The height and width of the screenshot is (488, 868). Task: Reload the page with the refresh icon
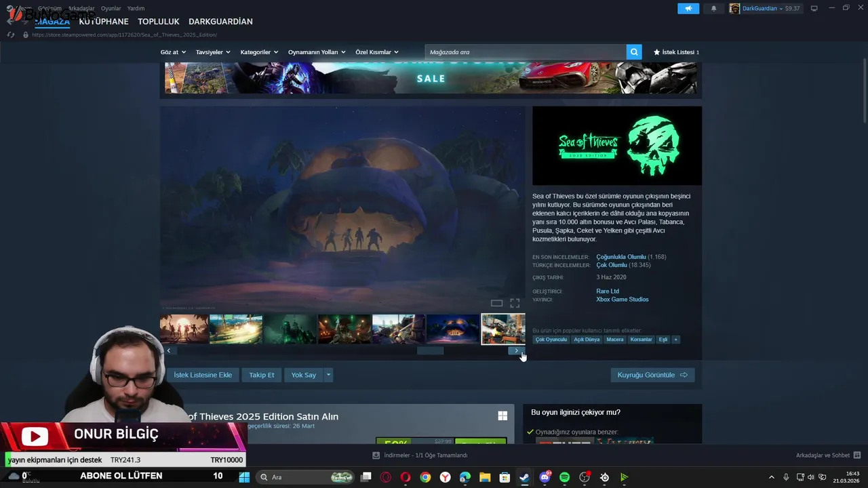(11, 35)
